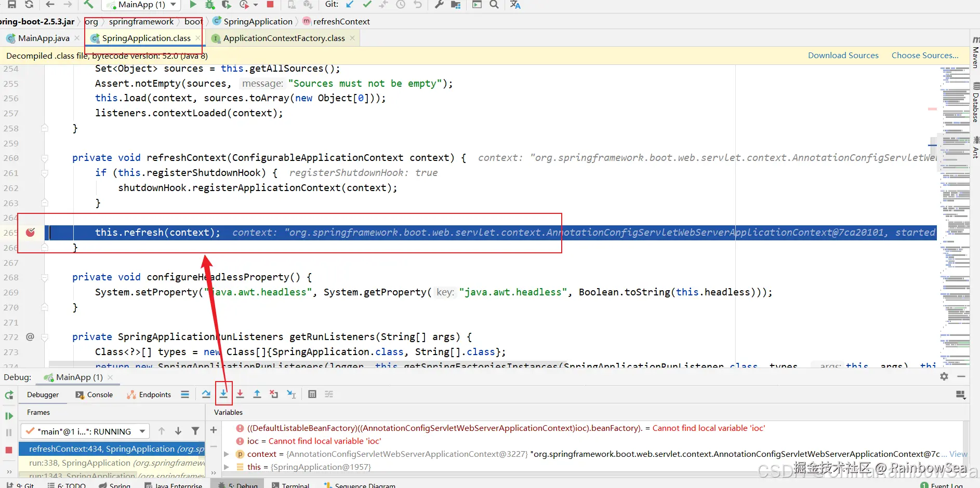Click the Step Into debug icon
This screenshot has width=980, height=488.
(x=223, y=395)
